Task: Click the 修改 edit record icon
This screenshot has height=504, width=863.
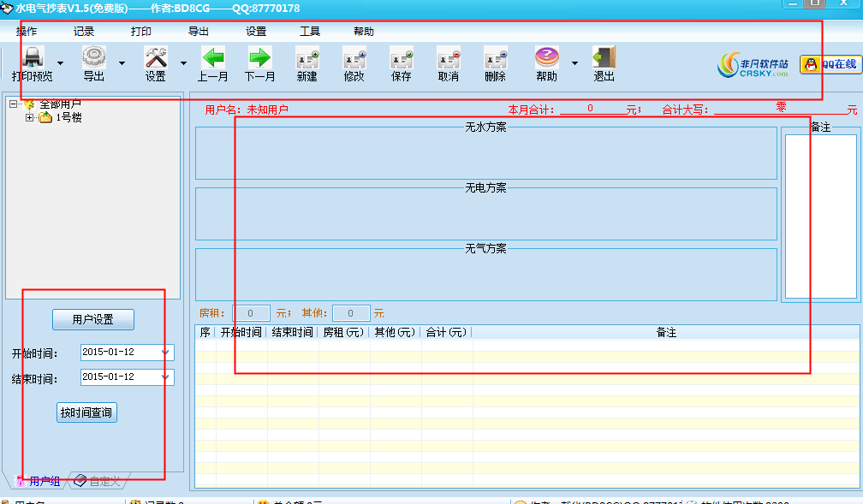Action: [354, 59]
